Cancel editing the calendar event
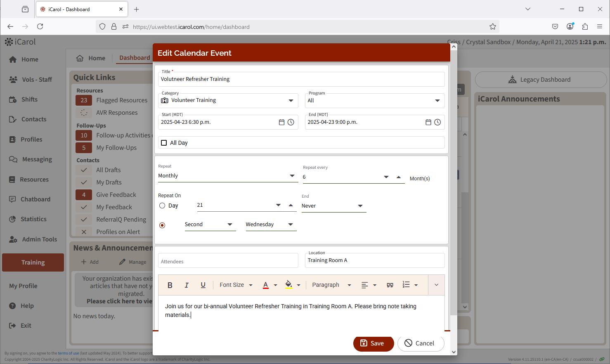610x364 pixels. pos(420,343)
